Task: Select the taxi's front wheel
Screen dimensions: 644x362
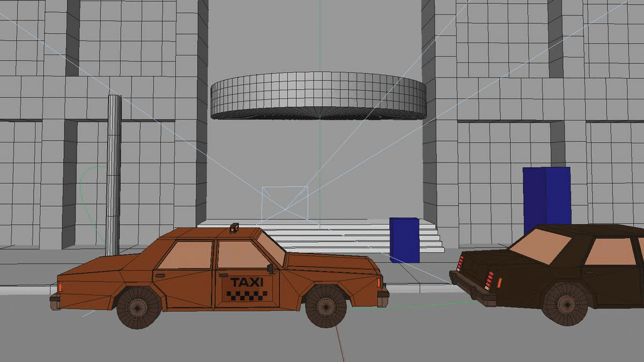Action: pos(326,306)
